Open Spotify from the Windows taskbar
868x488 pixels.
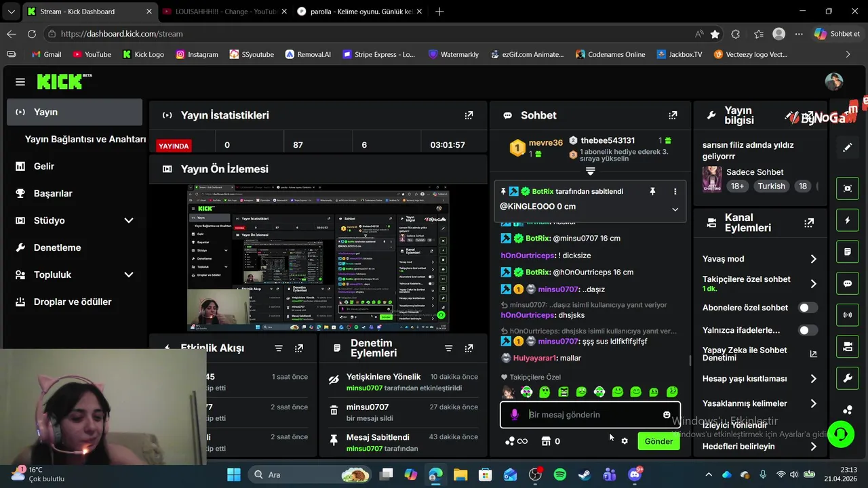tap(559, 474)
